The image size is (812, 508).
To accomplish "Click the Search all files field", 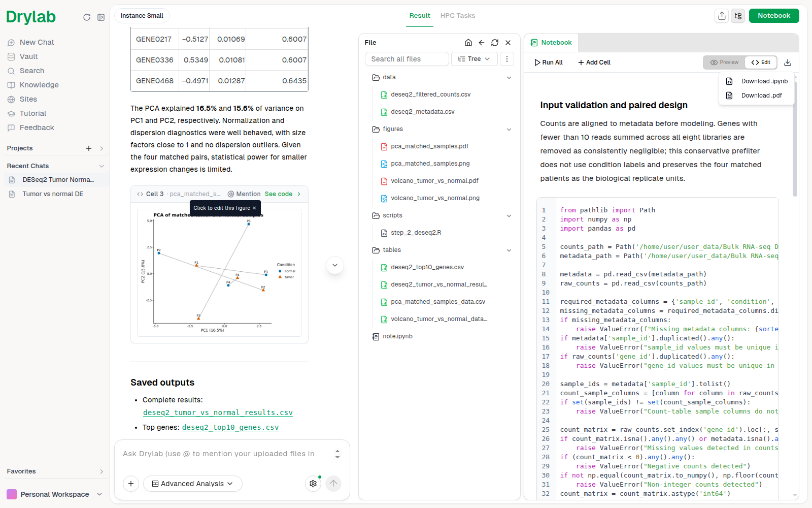I will [407, 59].
